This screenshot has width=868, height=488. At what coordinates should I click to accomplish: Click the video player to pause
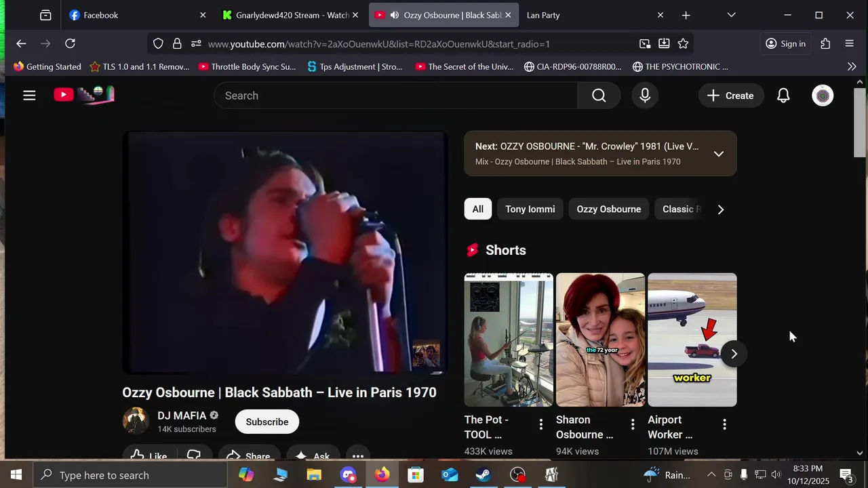coord(285,252)
